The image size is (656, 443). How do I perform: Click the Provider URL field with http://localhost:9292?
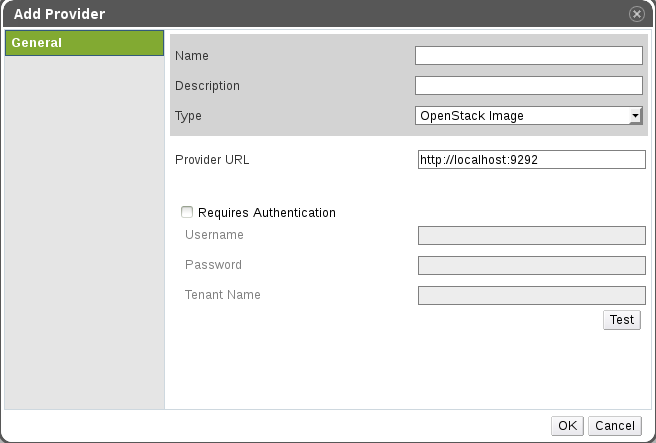click(x=530, y=160)
